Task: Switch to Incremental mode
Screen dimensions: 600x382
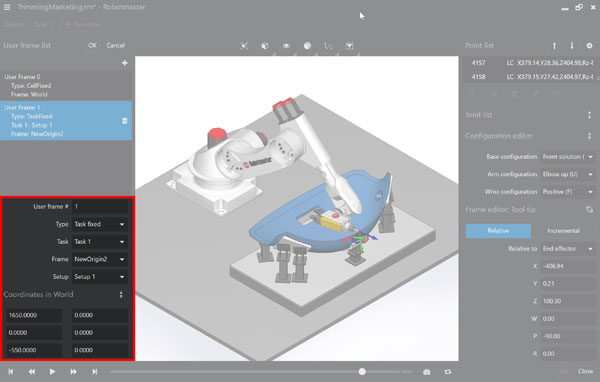Action: click(x=563, y=231)
